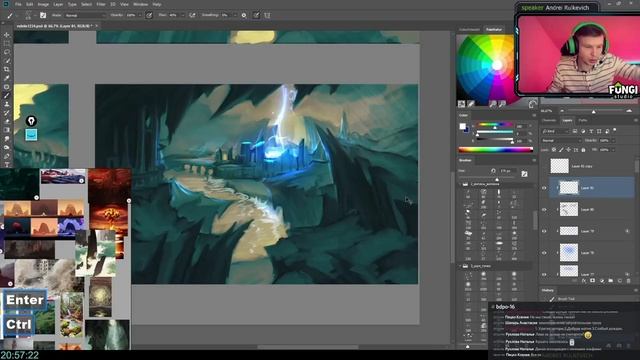Open the Image menu
The height and width of the screenshot is (360, 640).
(x=43, y=4)
